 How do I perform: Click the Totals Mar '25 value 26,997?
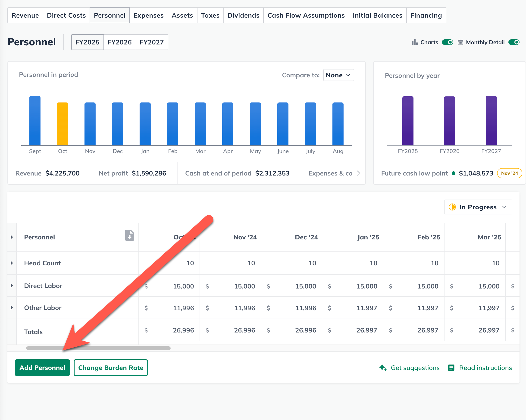tap(489, 330)
